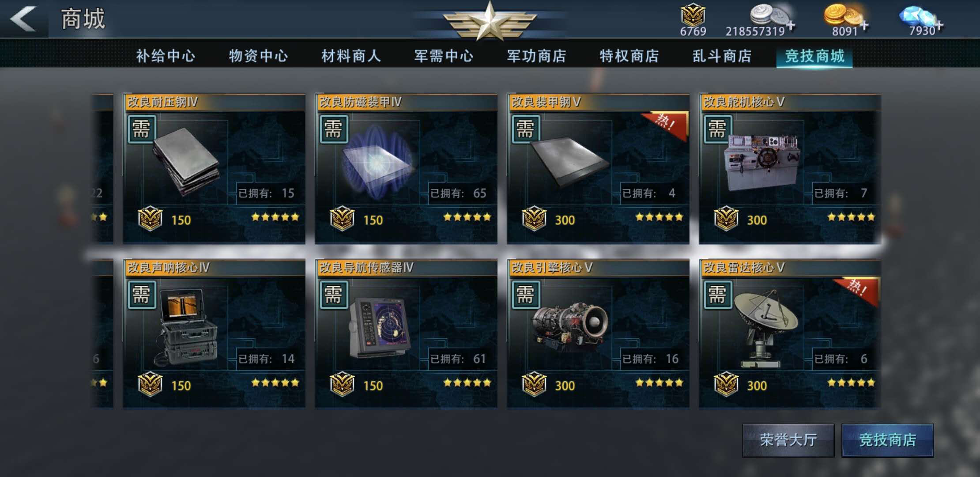Image resolution: width=980 pixels, height=477 pixels.
Task: Open the 材料商人 tab
Action: click(x=351, y=56)
